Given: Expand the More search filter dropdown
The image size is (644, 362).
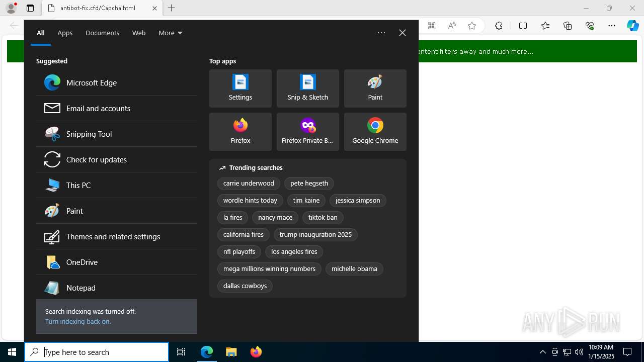Looking at the screenshot, I should (171, 33).
